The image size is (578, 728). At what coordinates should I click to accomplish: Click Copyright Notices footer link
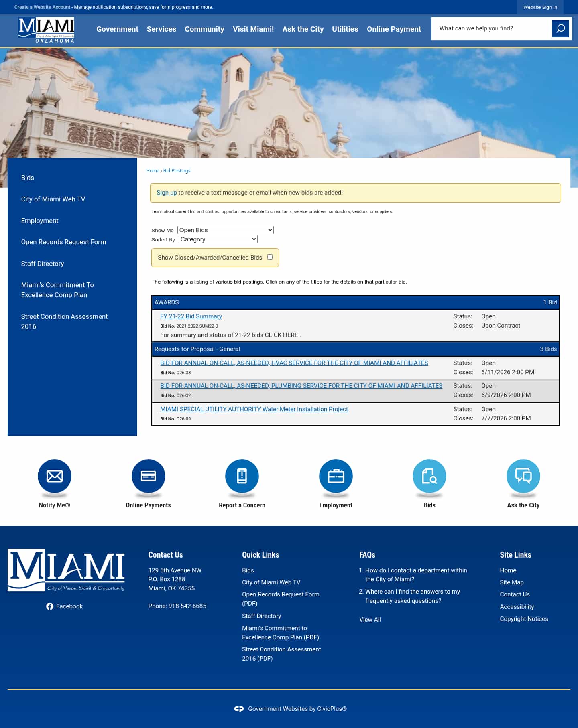pyautogui.click(x=524, y=619)
